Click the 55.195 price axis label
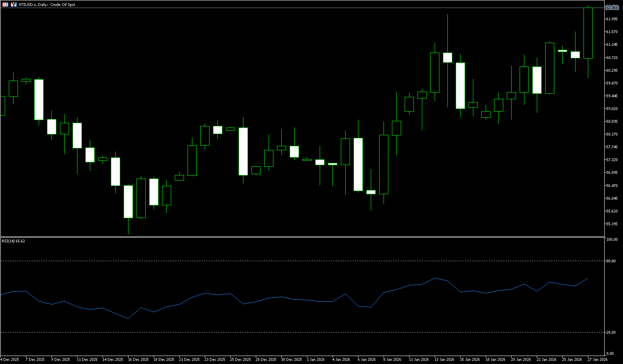Screen dimensions: 623x364 [612, 224]
